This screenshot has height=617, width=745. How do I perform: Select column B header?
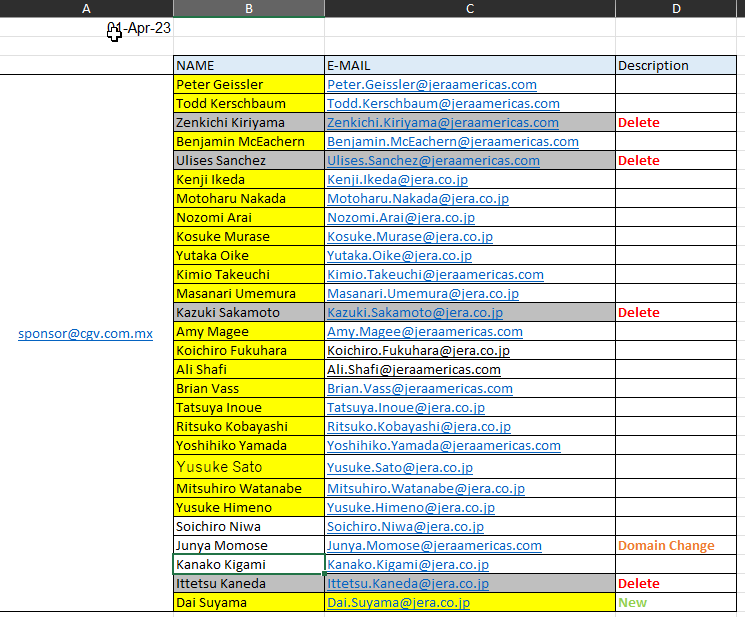tap(249, 9)
